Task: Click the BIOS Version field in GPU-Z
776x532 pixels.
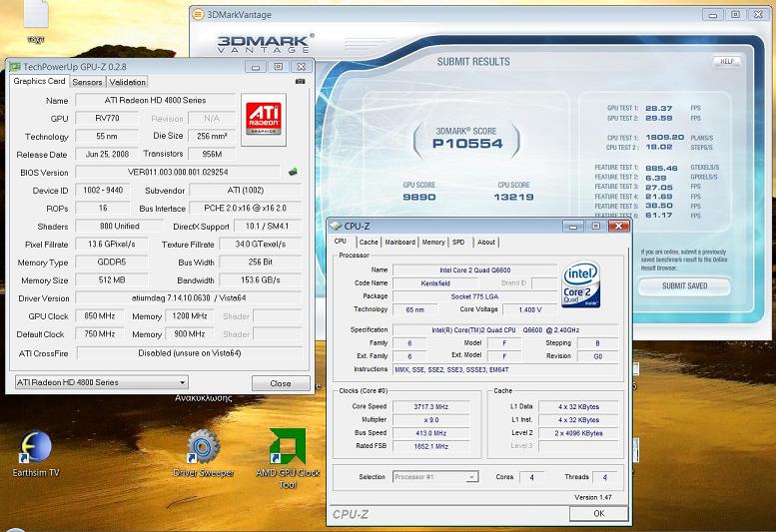Action: click(x=178, y=172)
